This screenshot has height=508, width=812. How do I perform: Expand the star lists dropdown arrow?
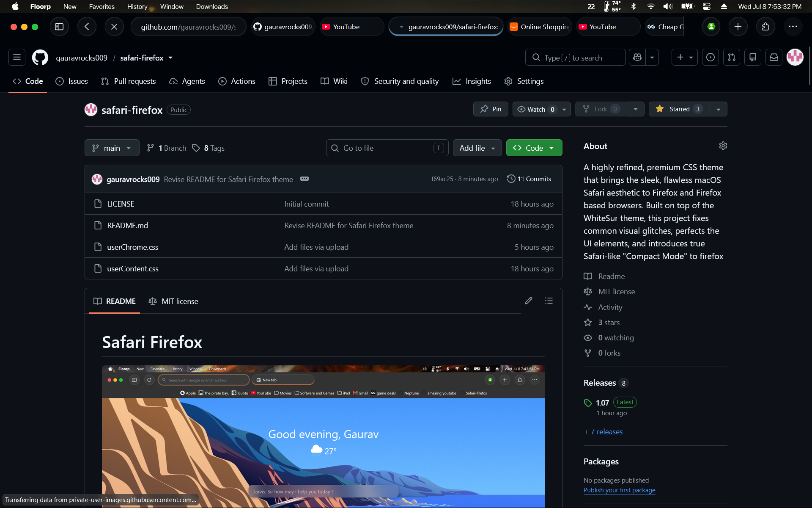(719, 109)
